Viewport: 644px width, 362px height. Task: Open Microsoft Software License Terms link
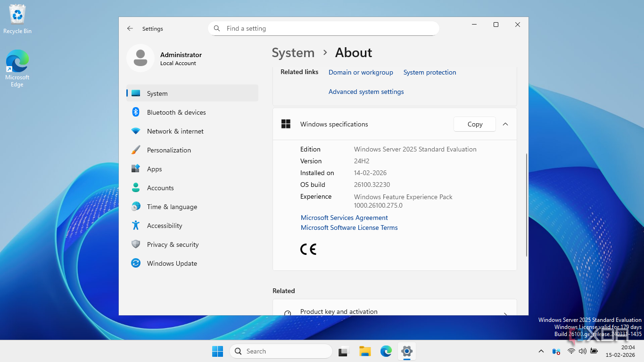(349, 227)
